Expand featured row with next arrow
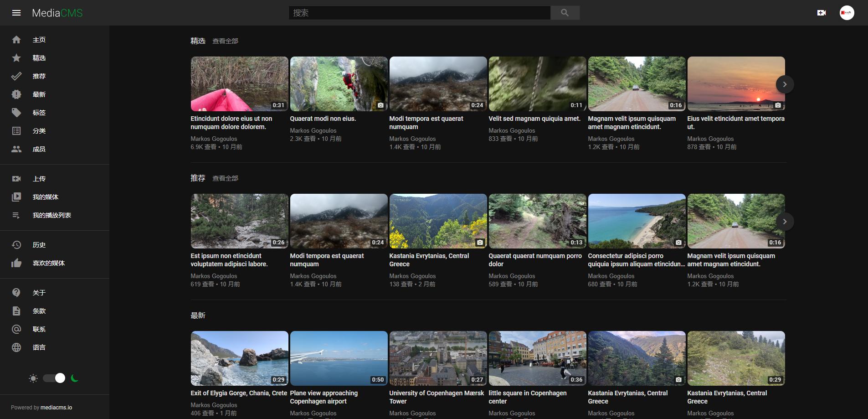Screen dimensions: 868x419 click(x=784, y=84)
